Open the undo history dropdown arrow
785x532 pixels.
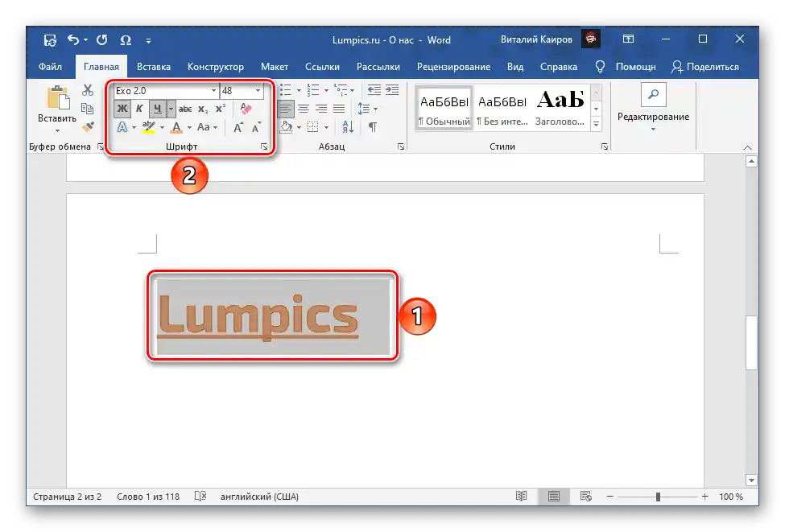click(x=86, y=39)
